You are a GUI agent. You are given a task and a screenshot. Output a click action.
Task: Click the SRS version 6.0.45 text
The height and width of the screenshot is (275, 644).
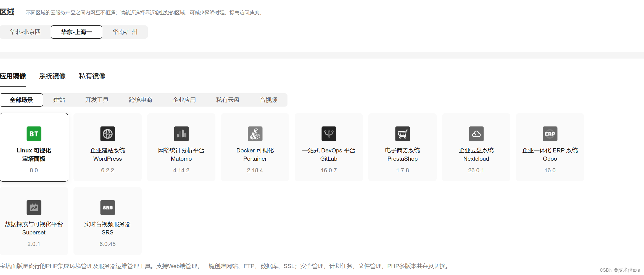(x=108, y=244)
